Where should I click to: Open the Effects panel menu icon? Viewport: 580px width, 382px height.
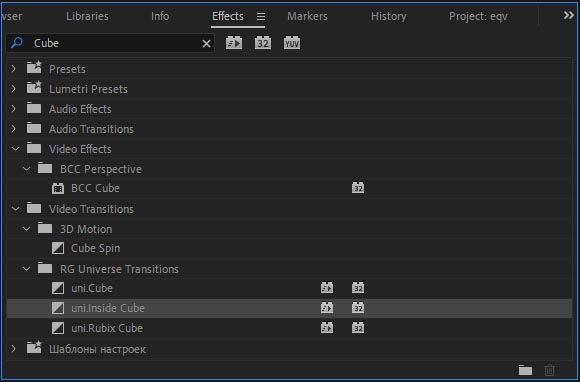tap(261, 16)
